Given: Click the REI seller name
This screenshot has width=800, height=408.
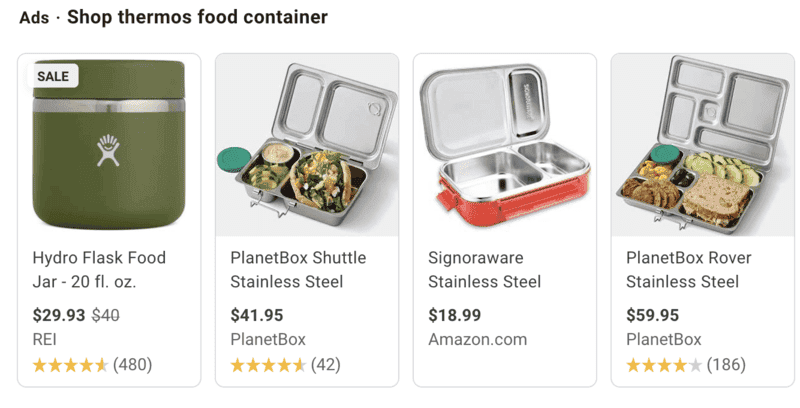Looking at the screenshot, I should tap(45, 340).
